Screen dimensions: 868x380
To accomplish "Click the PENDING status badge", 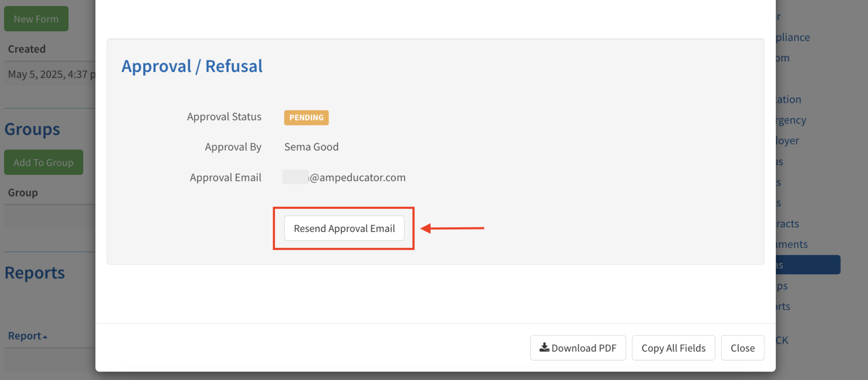I will pos(306,118).
